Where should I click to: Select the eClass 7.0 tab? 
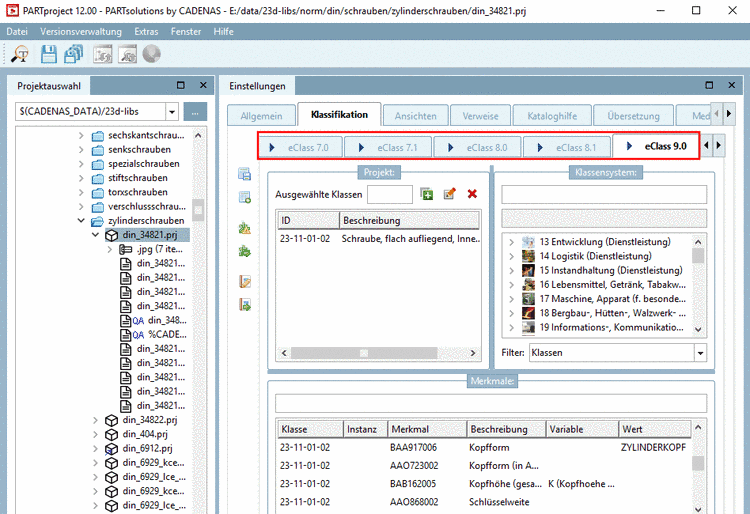(301, 147)
